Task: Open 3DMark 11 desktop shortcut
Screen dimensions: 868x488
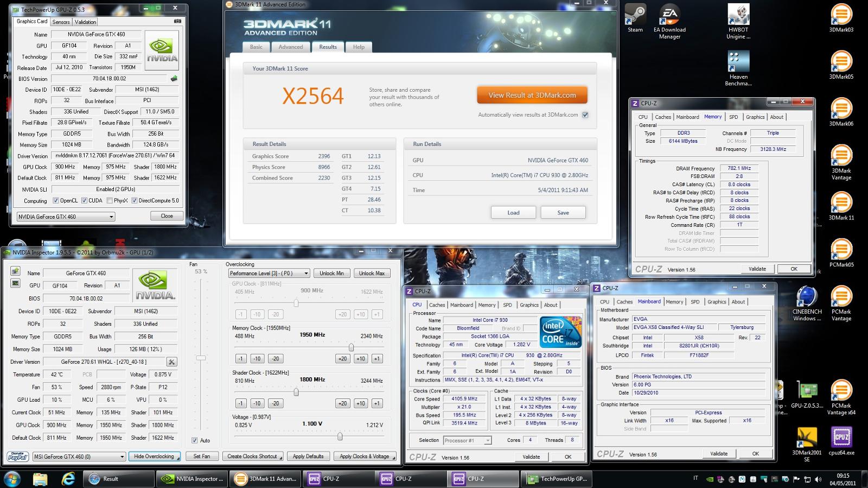Action: click(841, 206)
